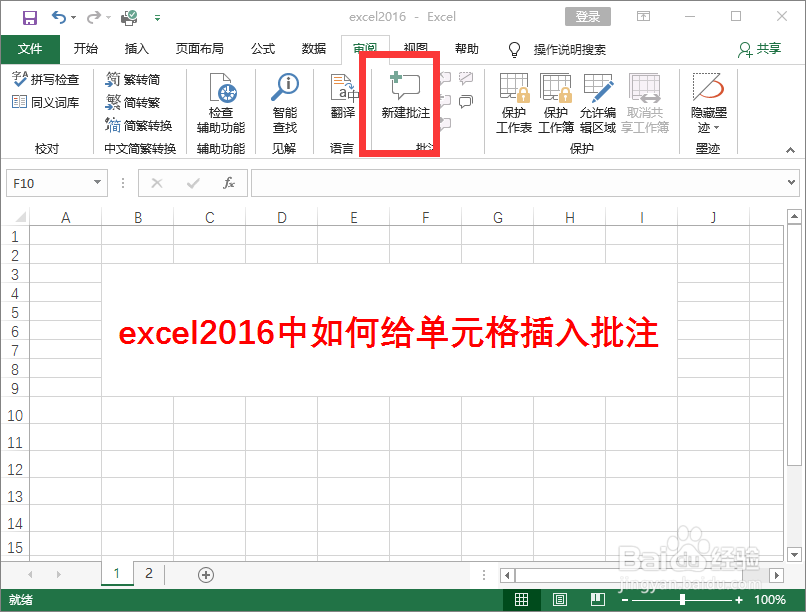Click the 操作说明搜索 search box
Screen dimensions: 806x612
[569, 49]
